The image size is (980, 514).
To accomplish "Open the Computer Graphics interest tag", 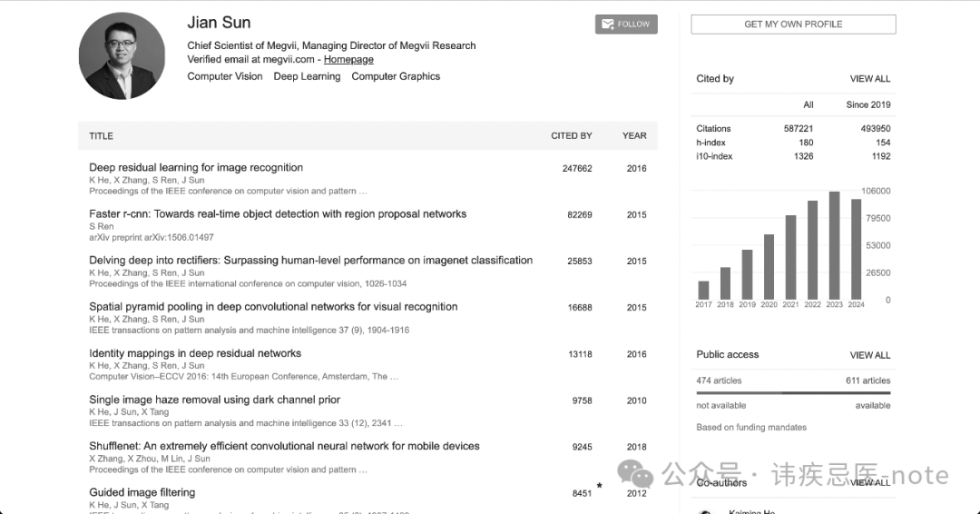I will point(396,76).
